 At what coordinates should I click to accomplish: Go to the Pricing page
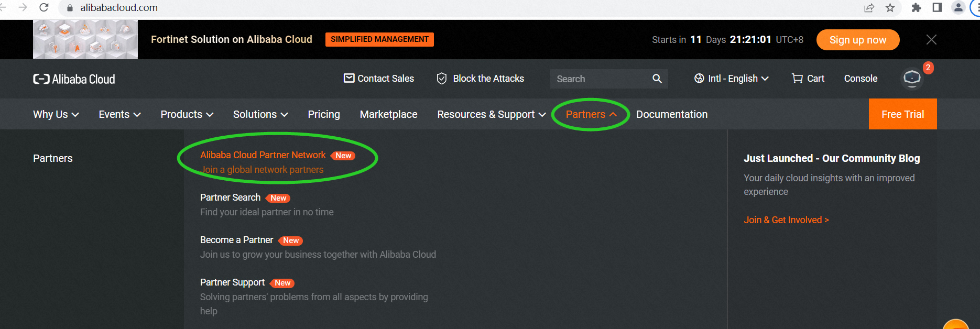324,114
